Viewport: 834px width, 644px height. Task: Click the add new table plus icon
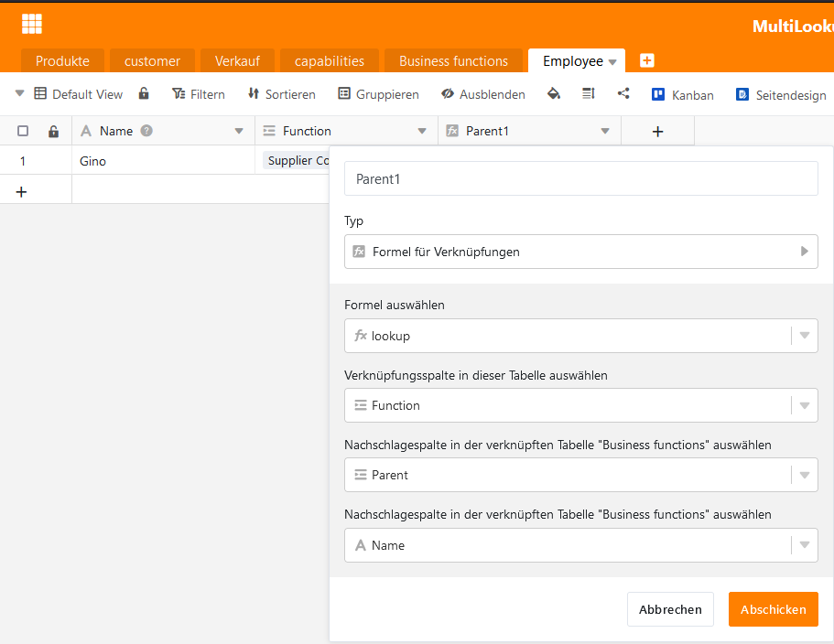(647, 60)
